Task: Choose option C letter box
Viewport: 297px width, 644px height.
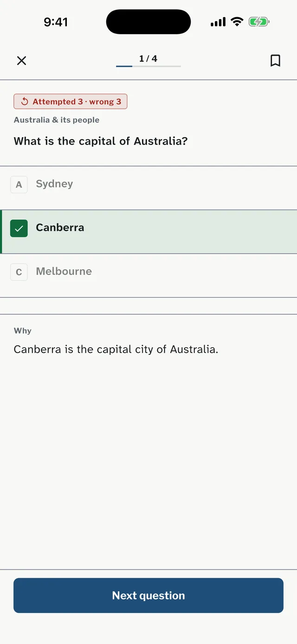Action: 19,272
